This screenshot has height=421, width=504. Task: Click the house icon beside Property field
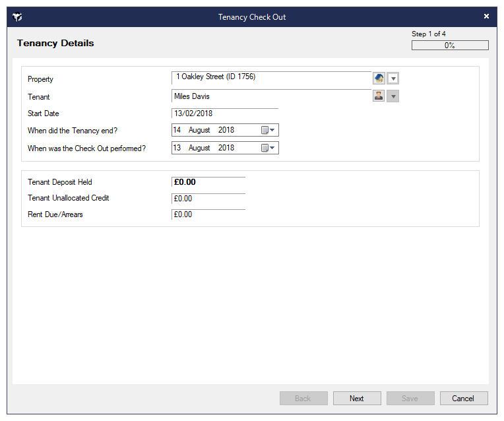(x=379, y=79)
